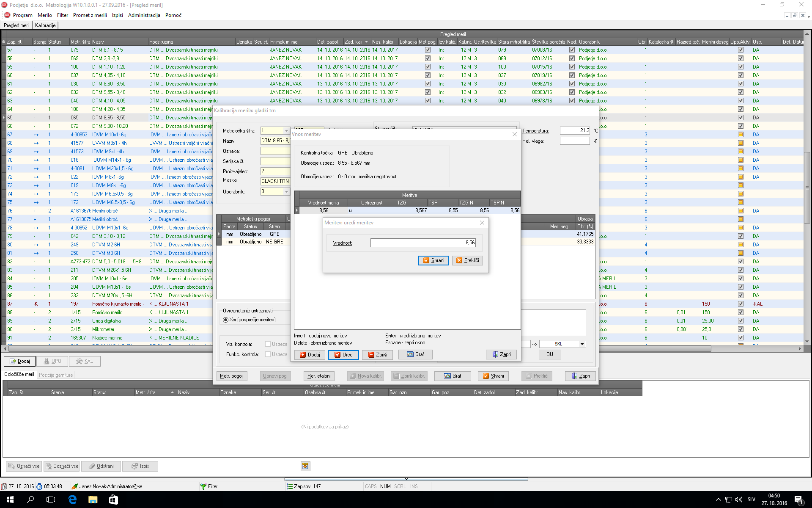Click Prekliči in edit measurement dialog
The image size is (812, 508).
tap(467, 260)
